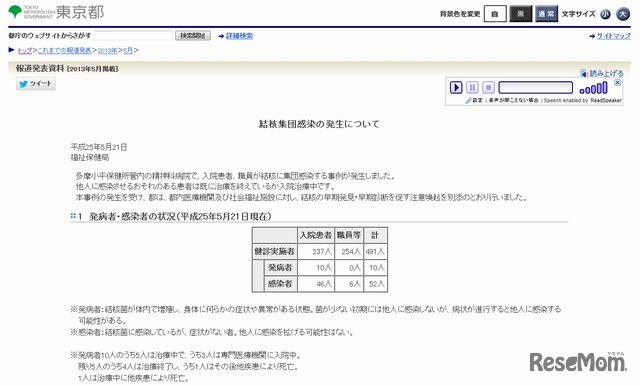Select the normal (通常) background color button
This screenshot has height=385, width=640.
(x=546, y=14)
